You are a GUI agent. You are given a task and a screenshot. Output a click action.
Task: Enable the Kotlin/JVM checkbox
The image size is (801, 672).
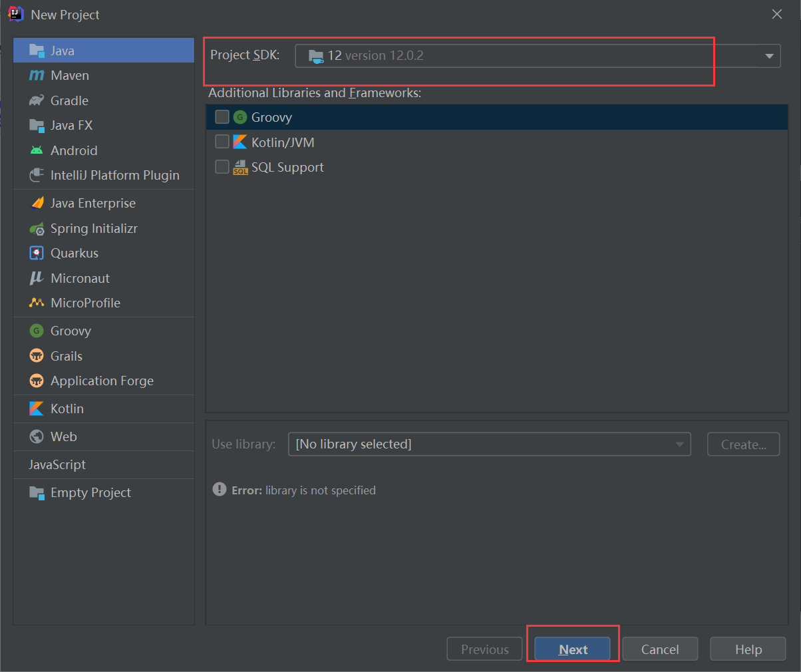point(222,142)
